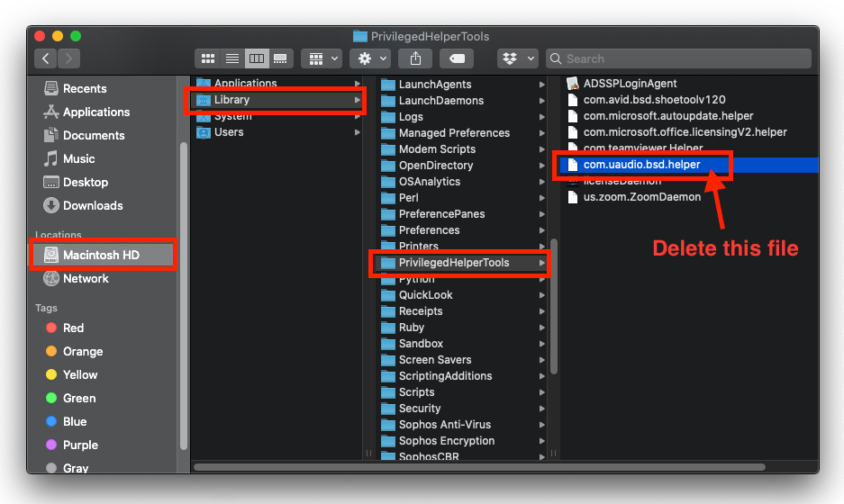Open the group-by arrangement dropdown
The width and height of the screenshot is (844, 504).
[322, 58]
